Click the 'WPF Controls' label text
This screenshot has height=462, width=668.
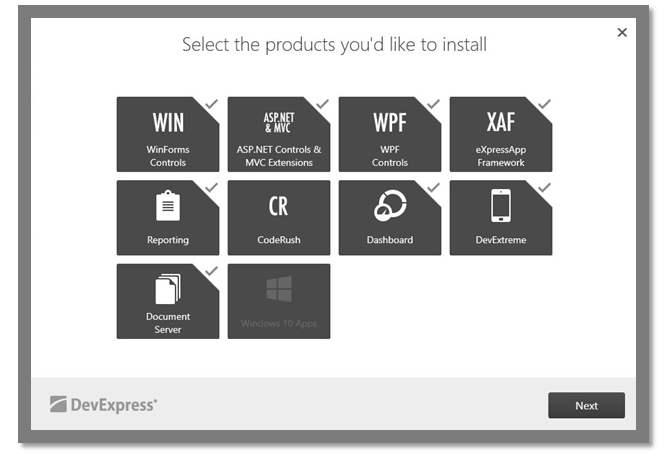(x=390, y=156)
